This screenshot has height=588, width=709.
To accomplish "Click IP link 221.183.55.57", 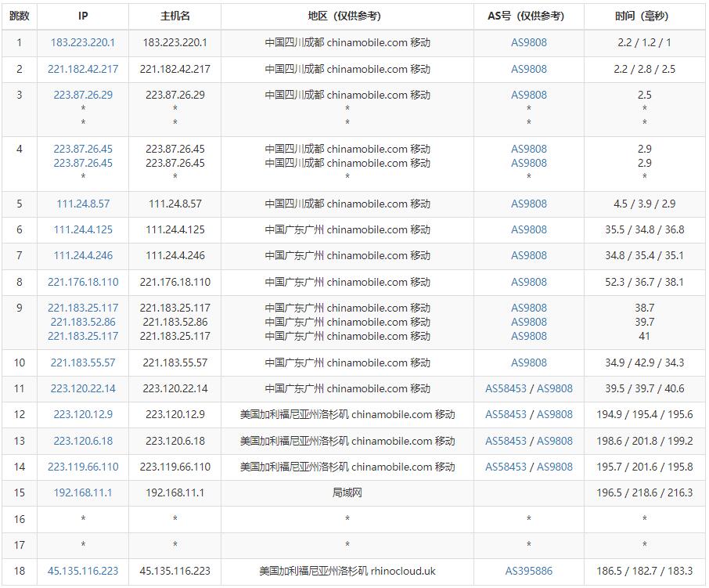I will (x=83, y=363).
